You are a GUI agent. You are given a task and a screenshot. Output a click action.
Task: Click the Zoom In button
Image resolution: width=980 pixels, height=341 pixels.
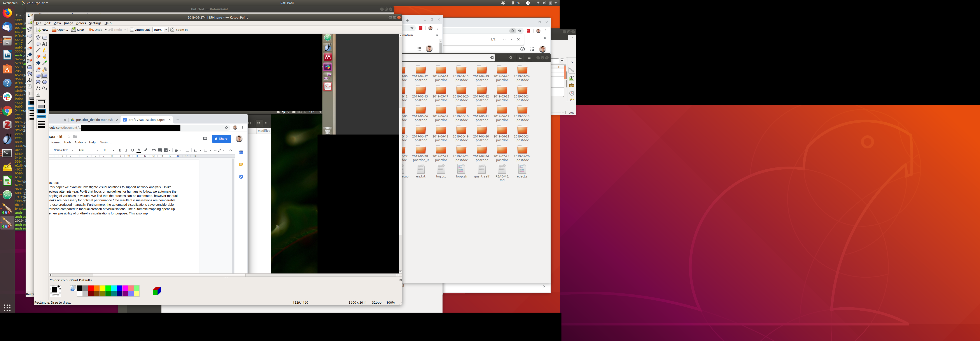tap(179, 30)
